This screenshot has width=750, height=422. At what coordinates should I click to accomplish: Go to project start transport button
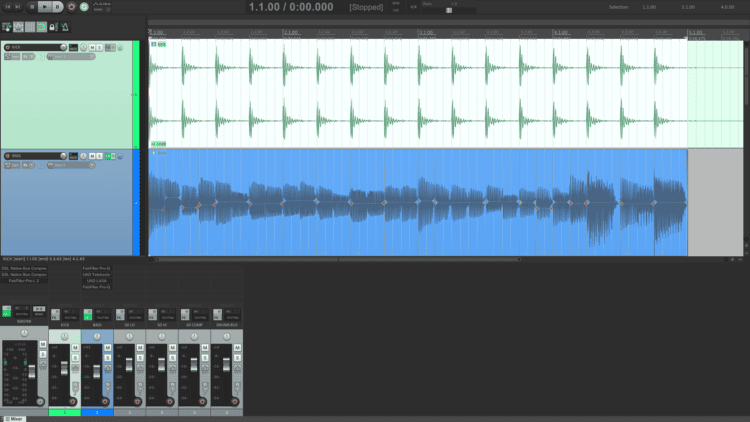[8, 7]
